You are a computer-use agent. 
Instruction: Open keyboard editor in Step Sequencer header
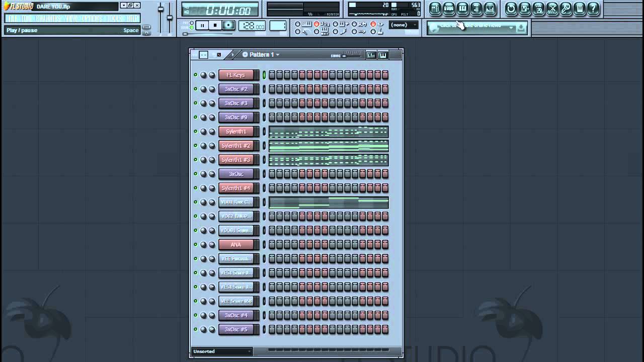382,55
